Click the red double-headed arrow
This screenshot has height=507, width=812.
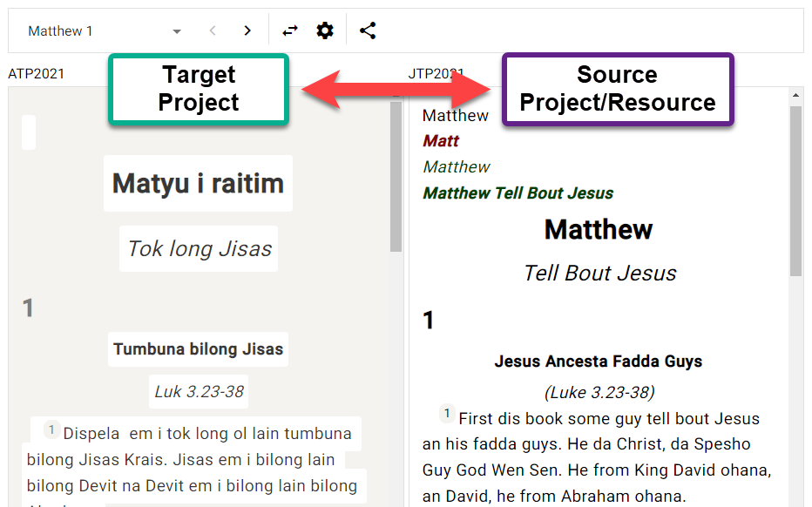point(396,90)
